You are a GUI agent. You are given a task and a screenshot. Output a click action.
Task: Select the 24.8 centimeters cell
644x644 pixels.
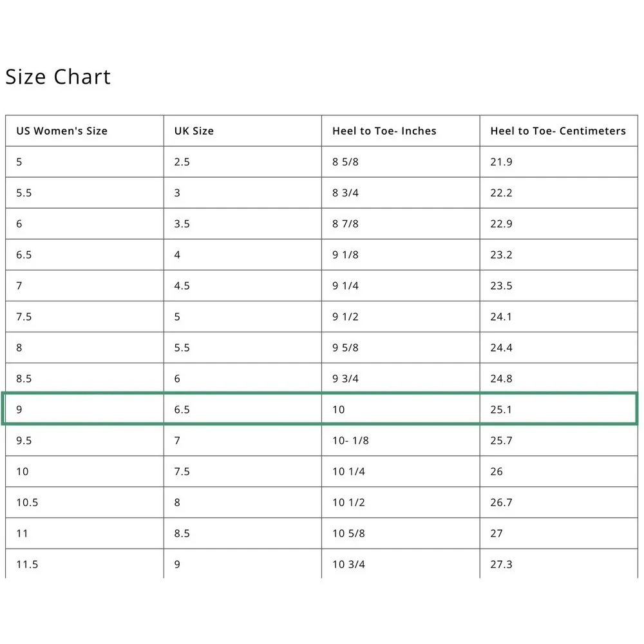click(x=559, y=378)
